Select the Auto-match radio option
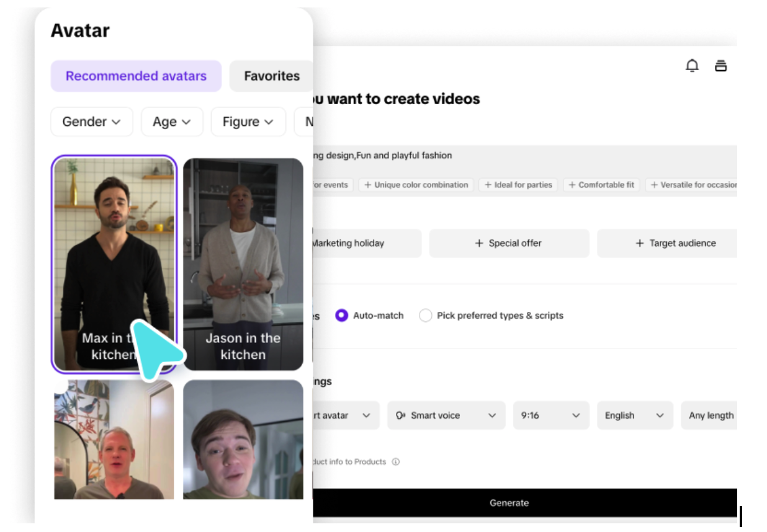The width and height of the screenshot is (767, 532). pos(341,316)
